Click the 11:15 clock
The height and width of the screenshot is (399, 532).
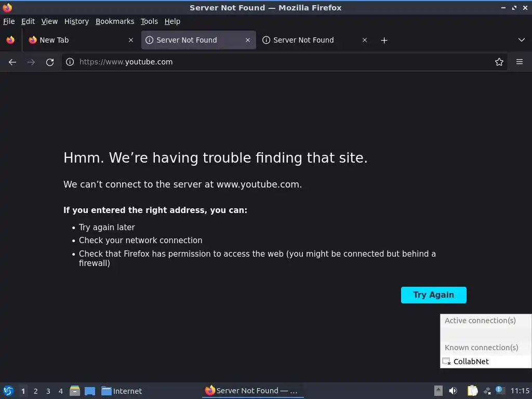(x=520, y=391)
